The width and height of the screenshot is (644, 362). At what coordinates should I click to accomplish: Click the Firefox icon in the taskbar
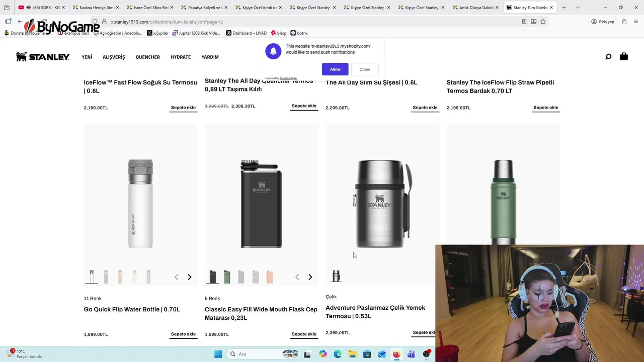click(396, 354)
